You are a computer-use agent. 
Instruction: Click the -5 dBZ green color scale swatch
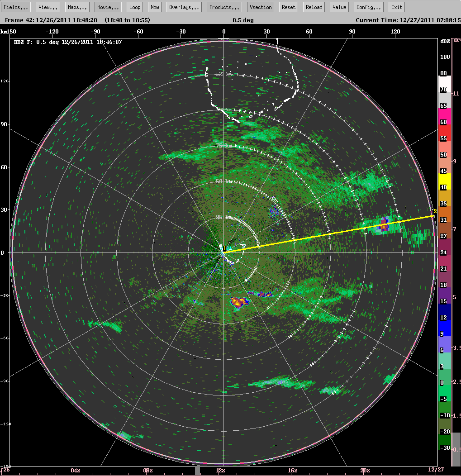tap(445, 393)
